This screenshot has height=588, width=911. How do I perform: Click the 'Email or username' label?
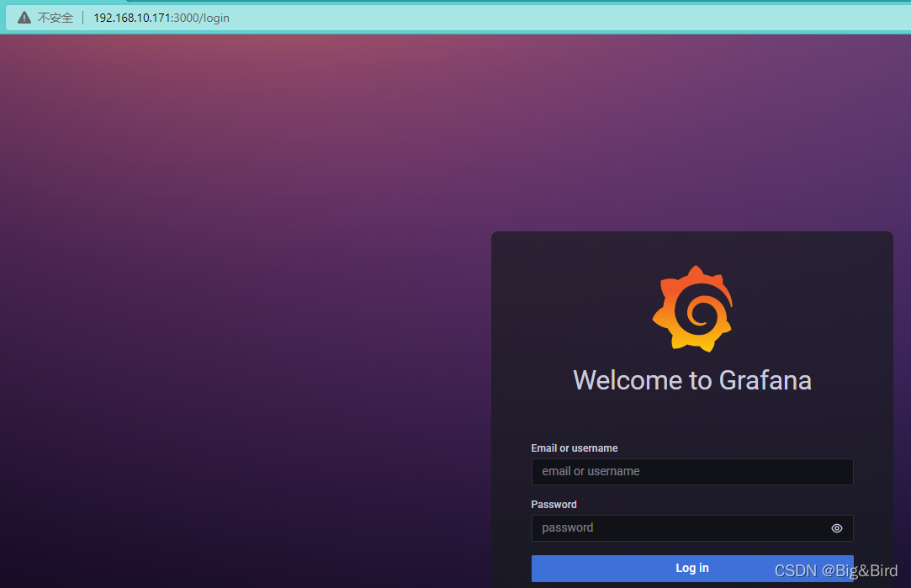pos(574,448)
